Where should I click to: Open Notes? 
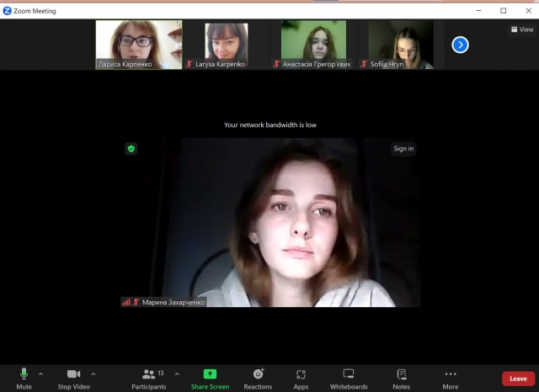pos(401,379)
